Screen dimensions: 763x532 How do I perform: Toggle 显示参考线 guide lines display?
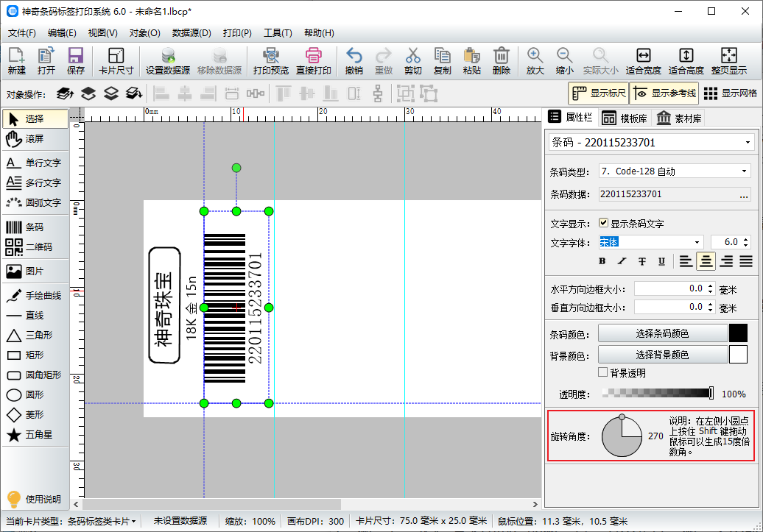pos(664,93)
